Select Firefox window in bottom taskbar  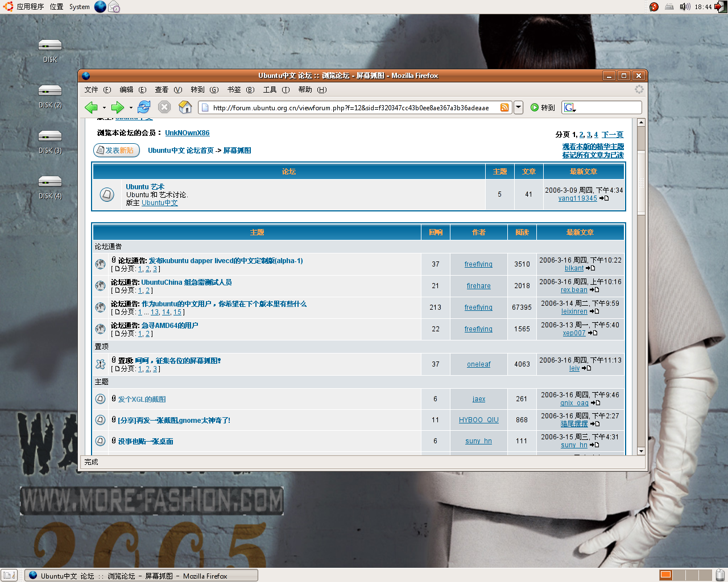(x=141, y=576)
